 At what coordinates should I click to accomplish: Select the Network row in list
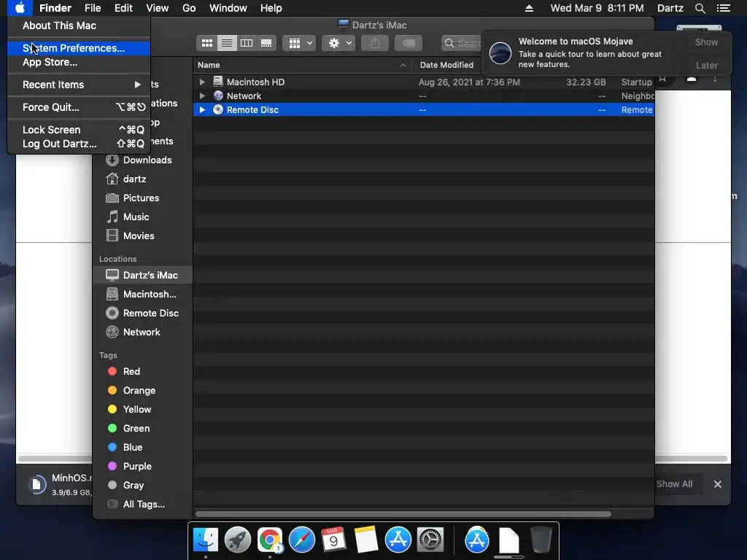(x=424, y=96)
